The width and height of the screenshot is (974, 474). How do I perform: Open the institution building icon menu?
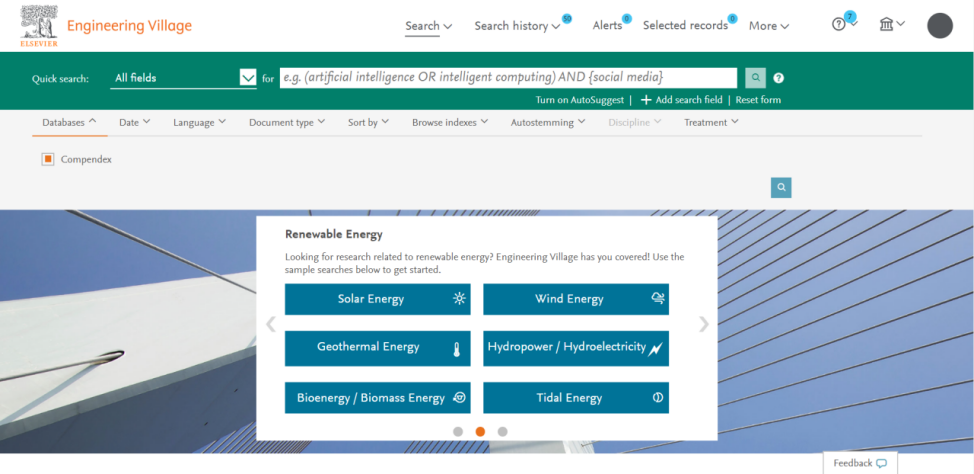pyautogui.click(x=892, y=25)
